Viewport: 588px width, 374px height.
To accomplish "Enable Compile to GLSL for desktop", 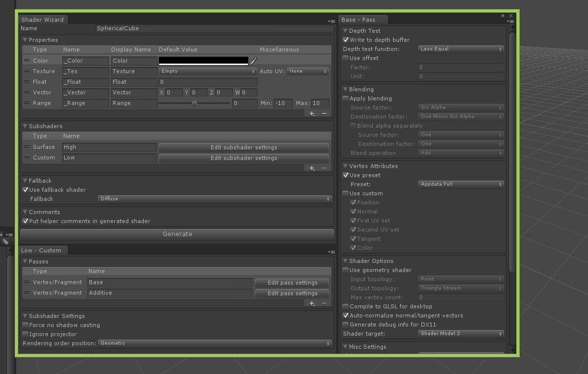I will tap(346, 306).
